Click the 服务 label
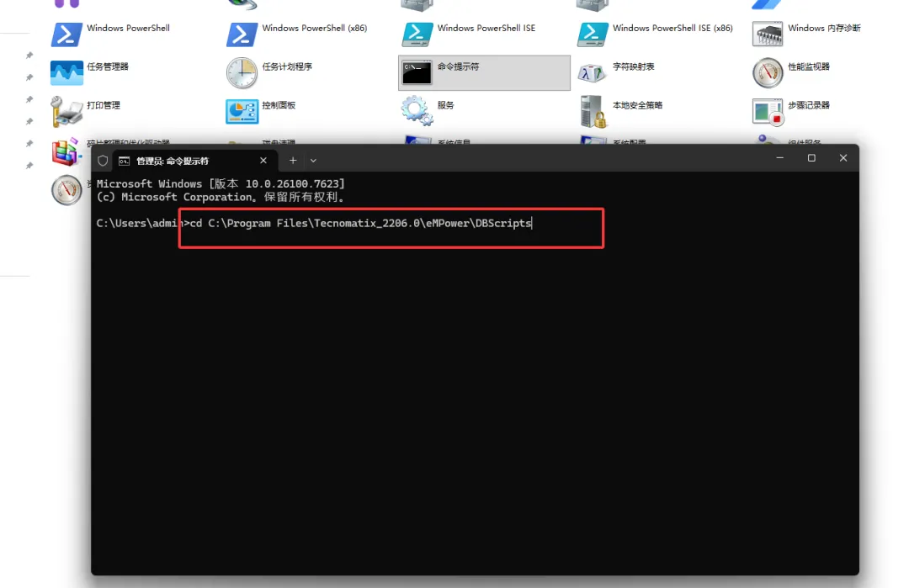The height and width of the screenshot is (588, 909). click(446, 105)
